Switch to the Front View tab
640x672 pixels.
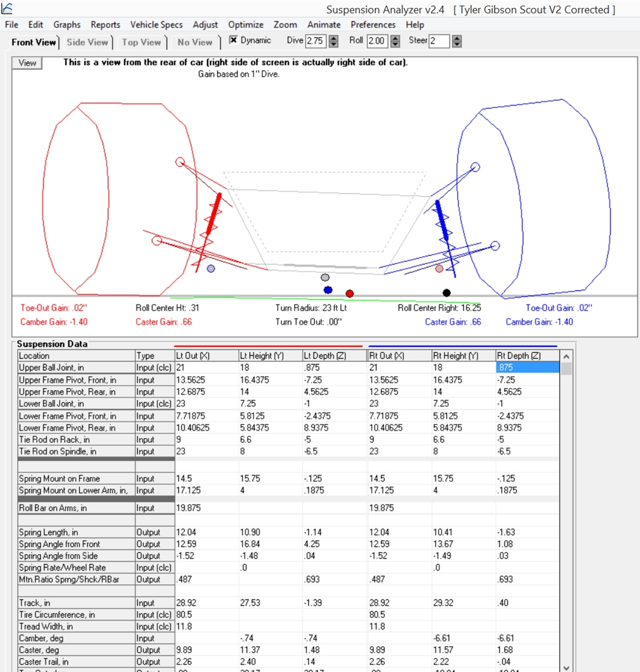click(34, 42)
